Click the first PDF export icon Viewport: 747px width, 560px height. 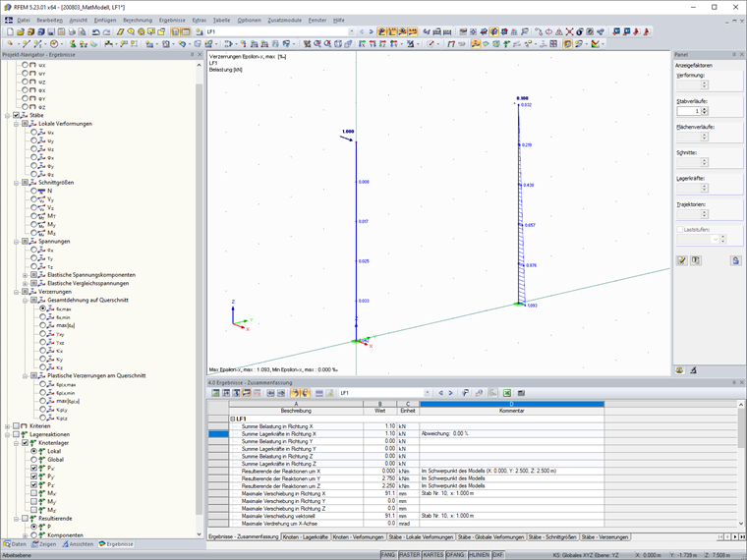[637, 31]
